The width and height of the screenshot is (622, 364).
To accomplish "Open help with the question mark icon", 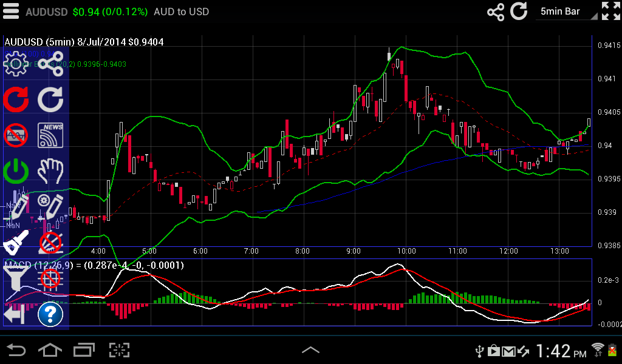I will tap(51, 314).
